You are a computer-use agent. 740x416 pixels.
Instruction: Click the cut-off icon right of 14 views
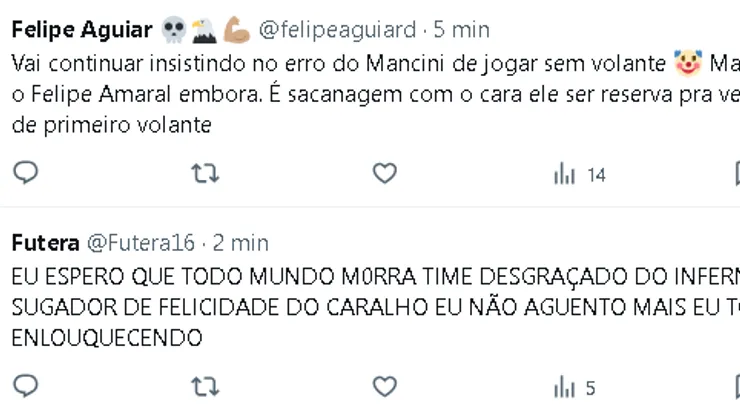[735, 174]
